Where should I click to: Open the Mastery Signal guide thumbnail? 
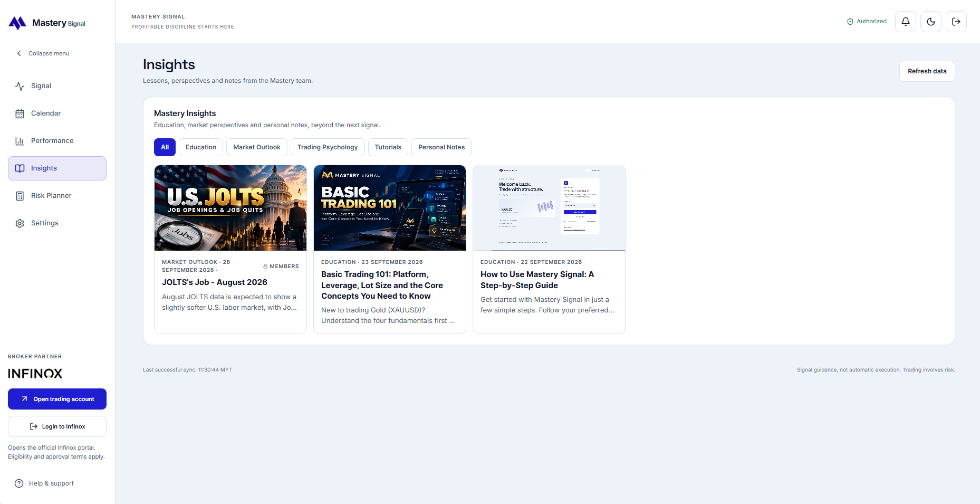pyautogui.click(x=549, y=208)
